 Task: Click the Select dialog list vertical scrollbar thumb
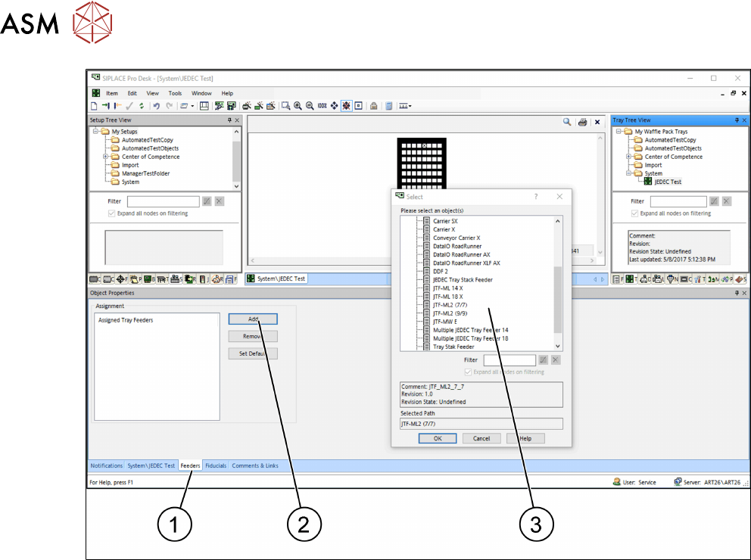pyautogui.click(x=557, y=299)
